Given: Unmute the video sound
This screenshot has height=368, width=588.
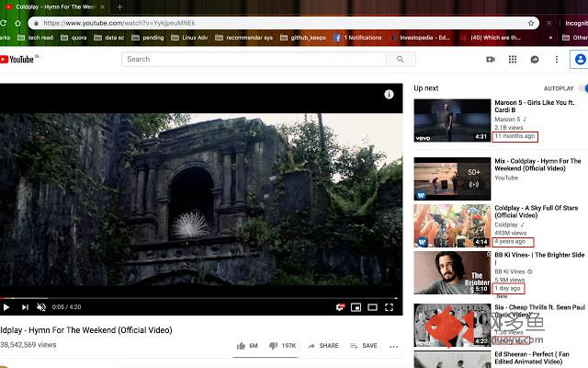Looking at the screenshot, I should tap(41, 307).
